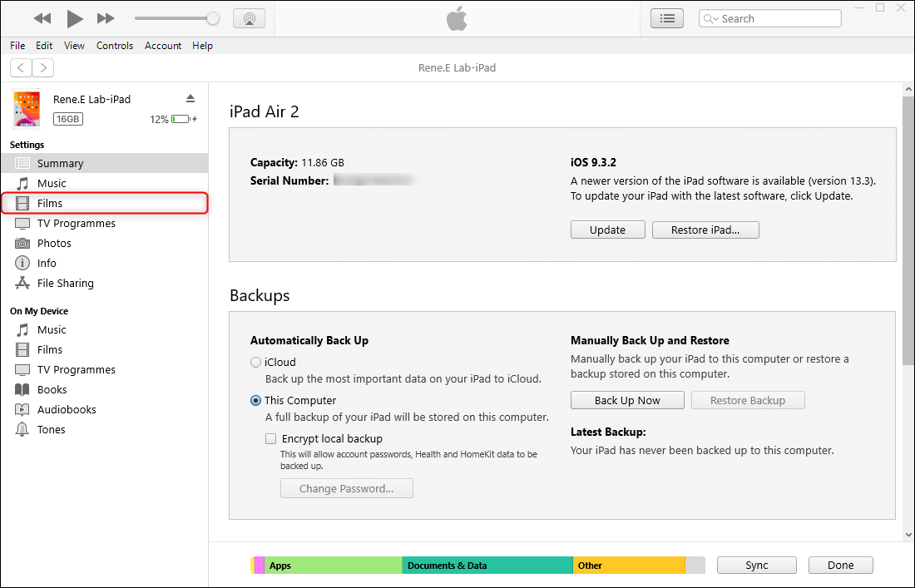Click the Back Up Now button
915x588 pixels.
pyautogui.click(x=627, y=400)
